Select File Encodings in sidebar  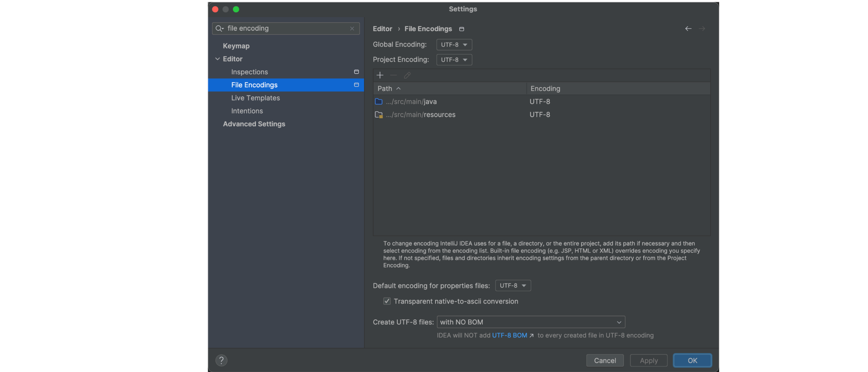(x=286, y=85)
